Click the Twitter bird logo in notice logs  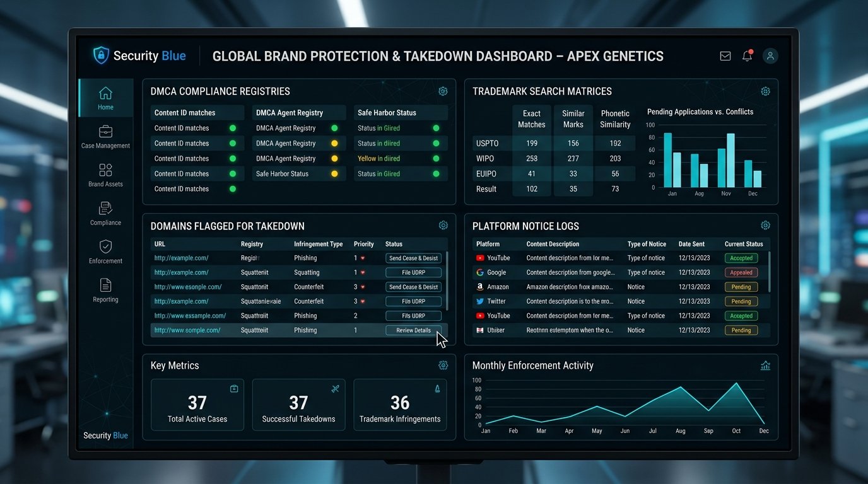(x=480, y=301)
